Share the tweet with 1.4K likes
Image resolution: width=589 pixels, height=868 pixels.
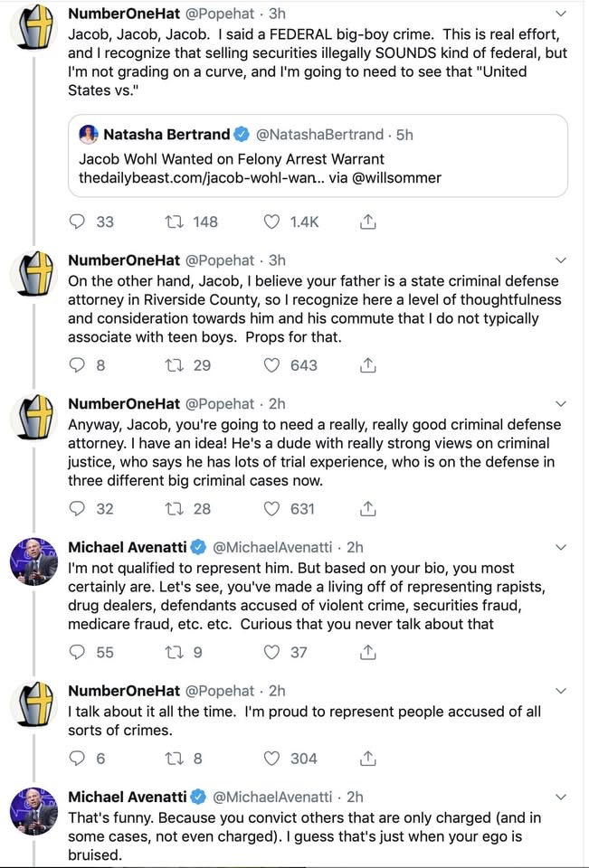pos(368,222)
